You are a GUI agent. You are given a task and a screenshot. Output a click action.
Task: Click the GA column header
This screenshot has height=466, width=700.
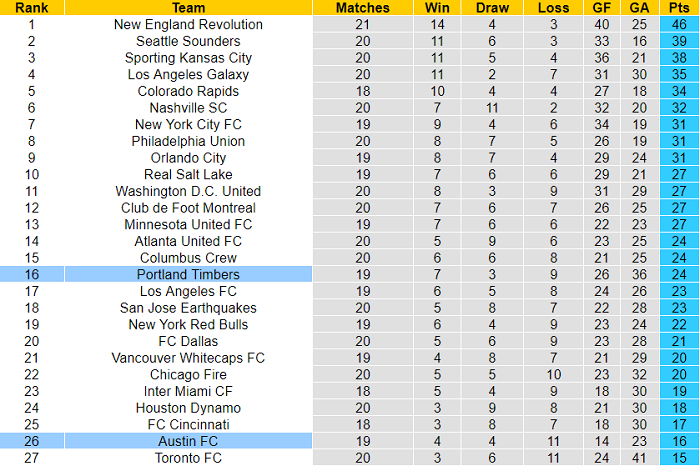pyautogui.click(x=640, y=7)
